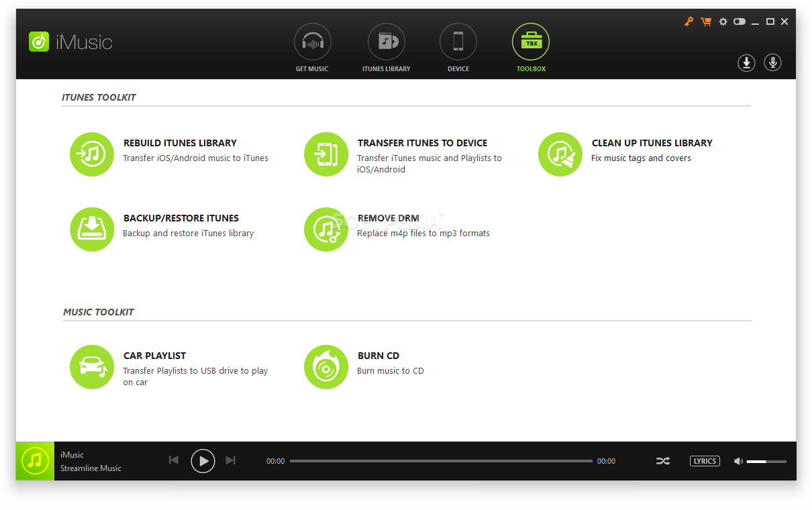Click the playback progress bar
Screen dimensions: 812x510
tap(441, 461)
